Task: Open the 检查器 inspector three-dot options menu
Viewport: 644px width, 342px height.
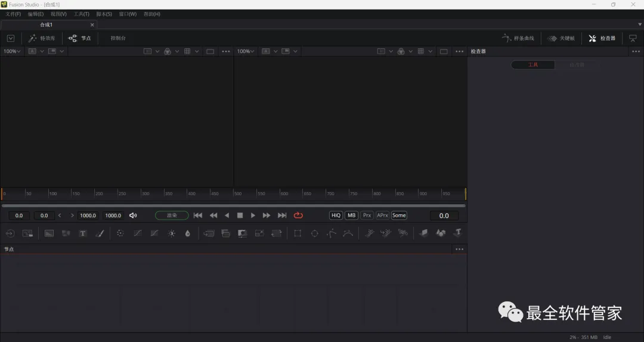Action: tap(636, 51)
